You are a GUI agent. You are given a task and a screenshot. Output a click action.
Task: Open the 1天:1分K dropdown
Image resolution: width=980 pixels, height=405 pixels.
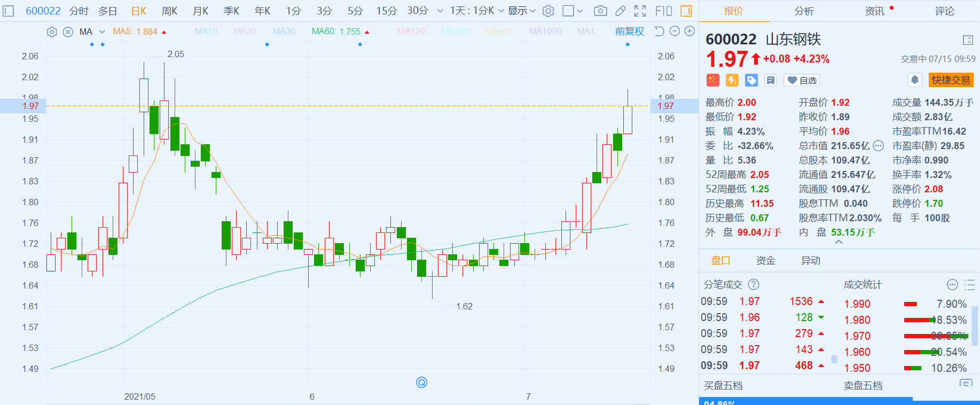476,11
